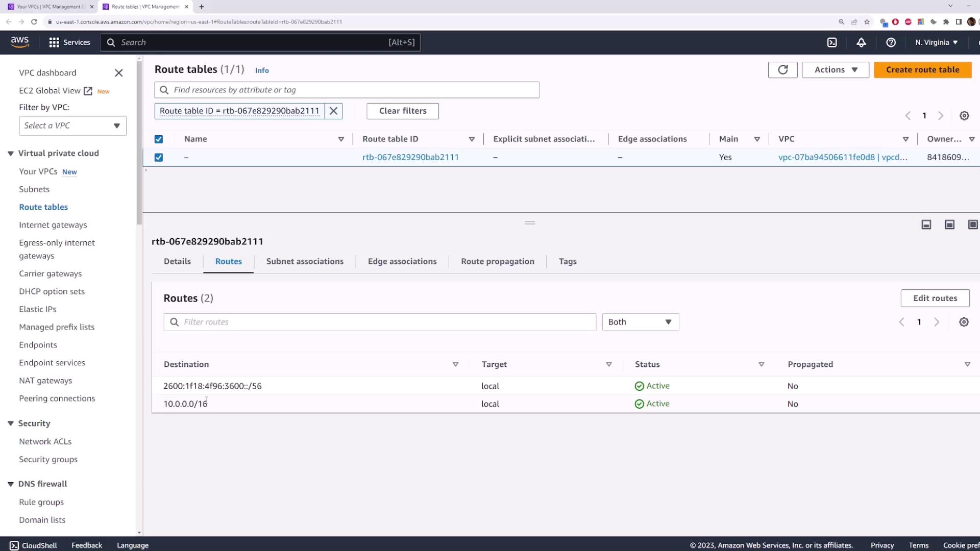Open the Actions dropdown
This screenshot has width=980, height=551.
[835, 70]
